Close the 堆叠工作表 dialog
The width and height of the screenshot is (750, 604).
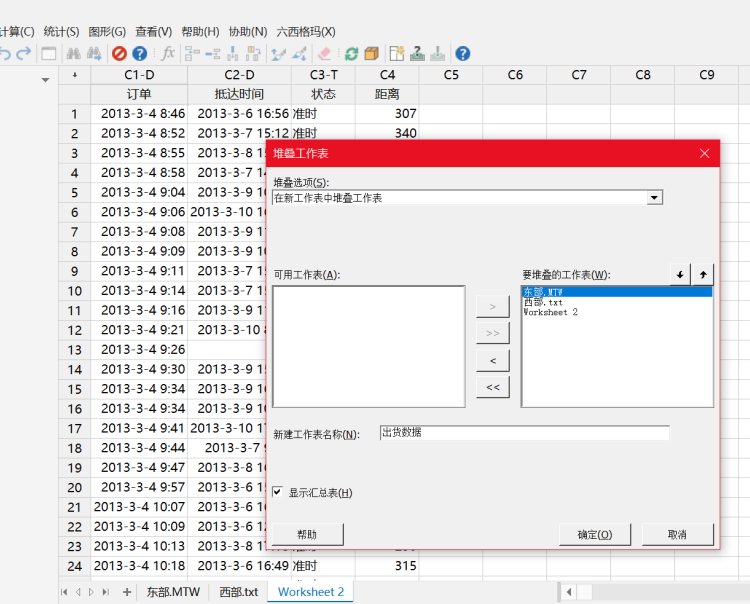pyautogui.click(x=704, y=154)
